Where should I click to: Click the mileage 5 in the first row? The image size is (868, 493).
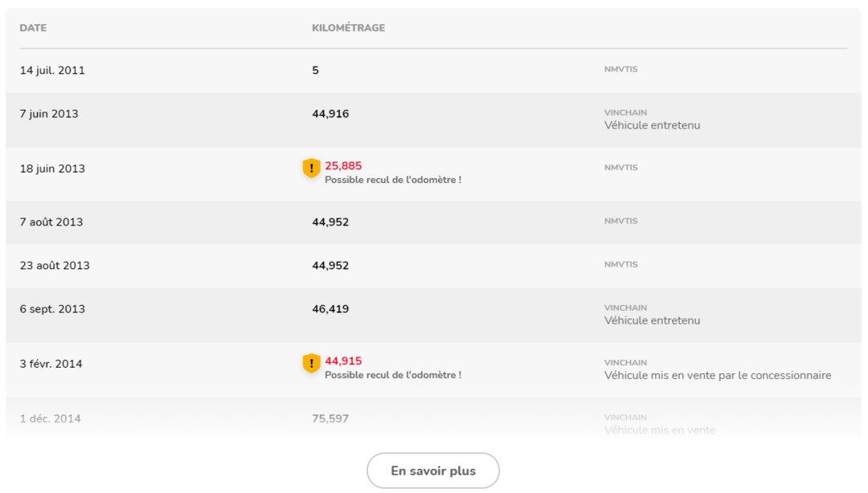(x=315, y=71)
